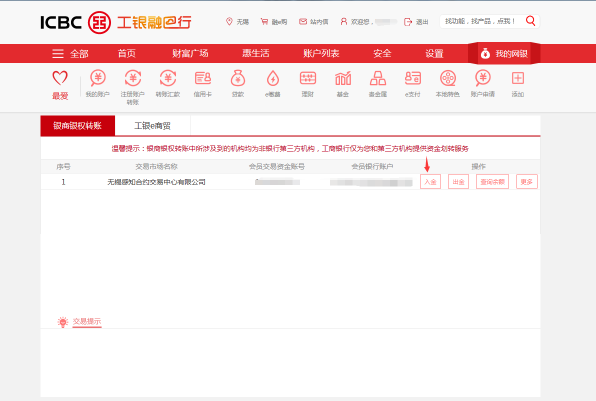Click the 温馨提示 red notice text

290,149
